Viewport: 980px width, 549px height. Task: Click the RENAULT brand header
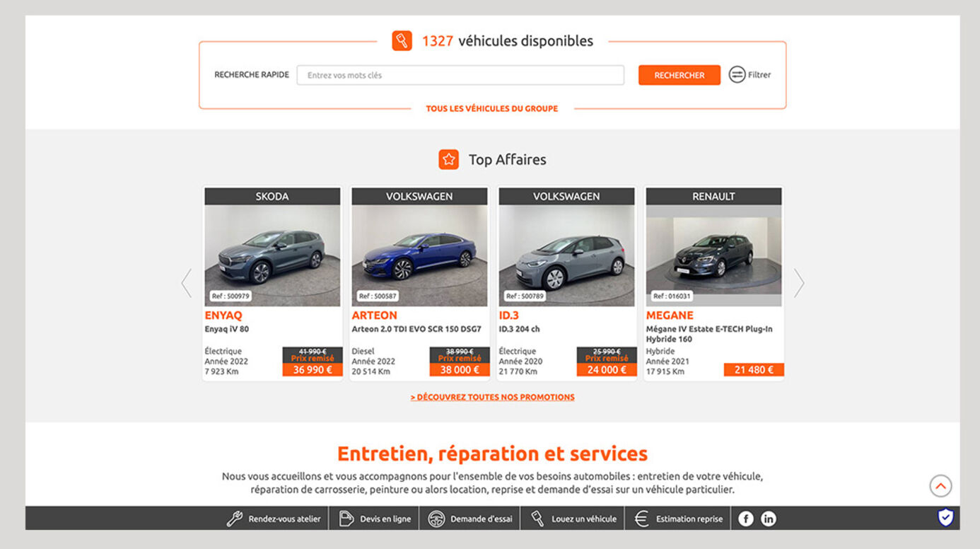pyautogui.click(x=713, y=197)
